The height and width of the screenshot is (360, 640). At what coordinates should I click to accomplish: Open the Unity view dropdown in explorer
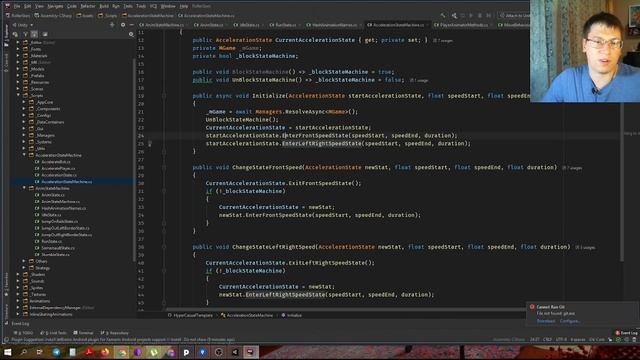(22, 25)
